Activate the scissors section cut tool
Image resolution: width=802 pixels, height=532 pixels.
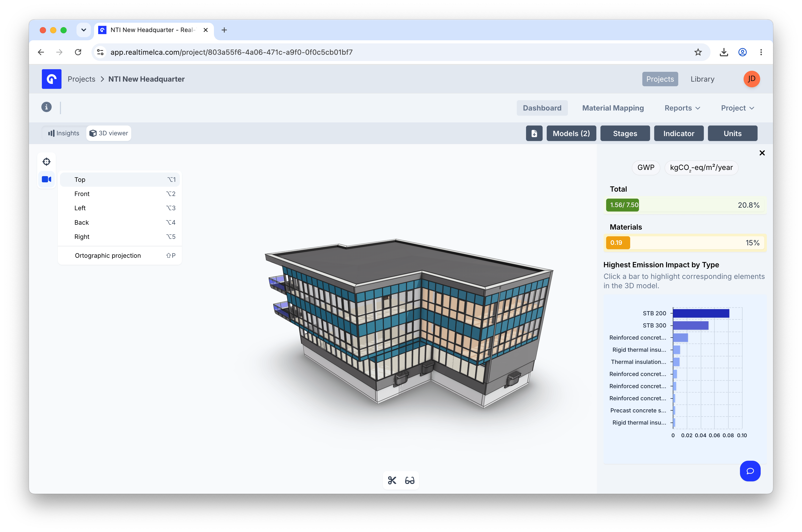click(392, 480)
